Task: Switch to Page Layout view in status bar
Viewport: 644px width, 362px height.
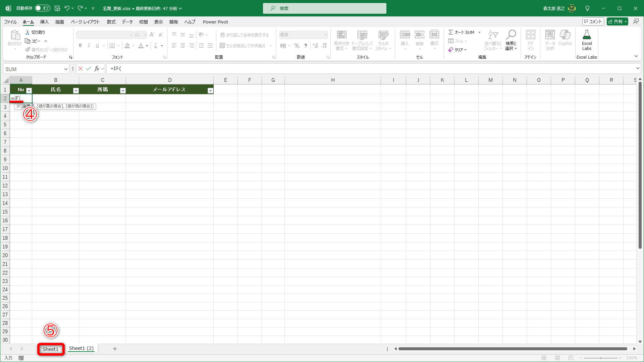Action: 557,358
